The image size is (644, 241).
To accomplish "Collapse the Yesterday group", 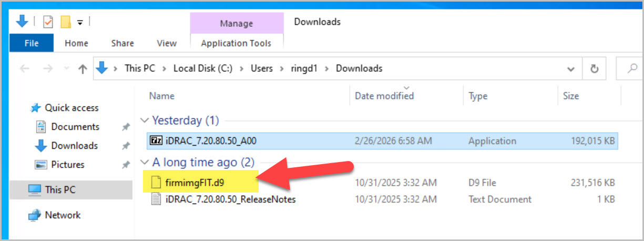I will click(145, 120).
